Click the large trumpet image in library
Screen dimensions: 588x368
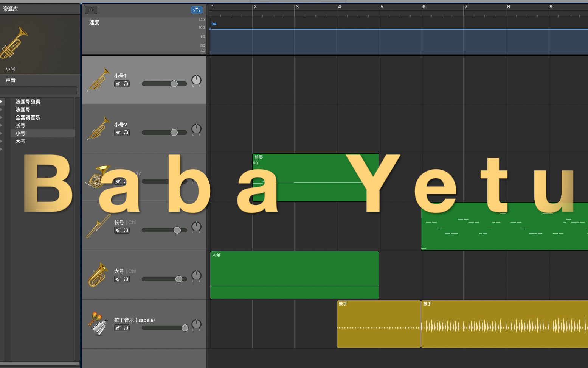14,42
